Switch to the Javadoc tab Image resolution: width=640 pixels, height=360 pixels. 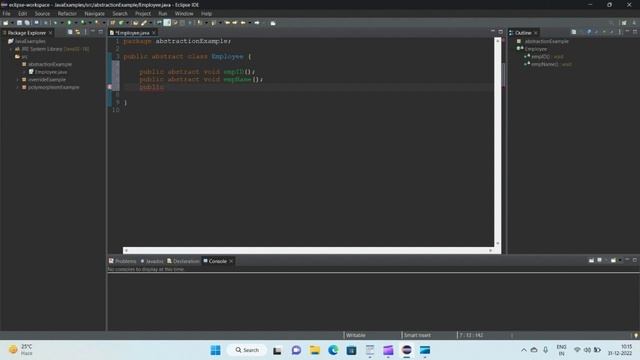point(152,261)
